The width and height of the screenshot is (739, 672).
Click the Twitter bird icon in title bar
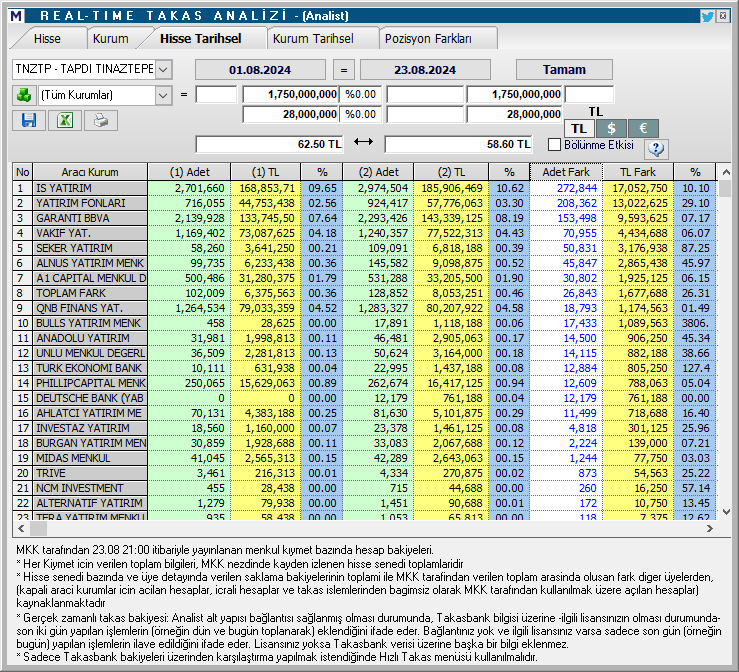pos(707,16)
